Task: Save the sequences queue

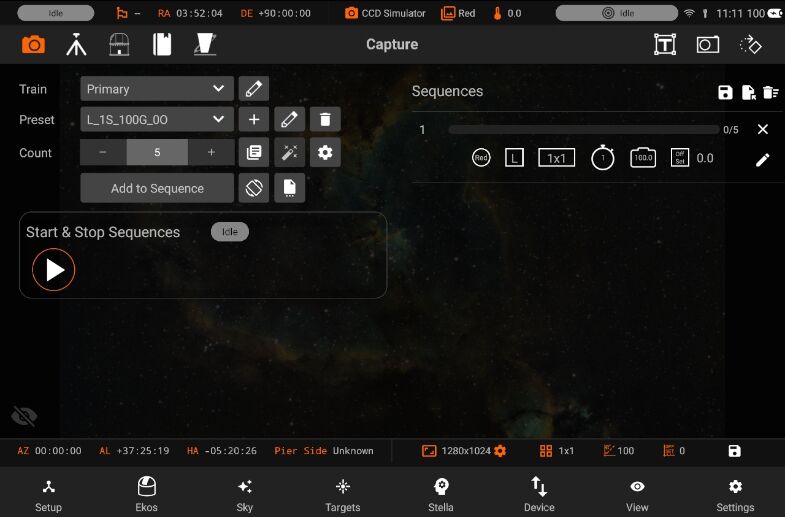Action: tap(725, 92)
